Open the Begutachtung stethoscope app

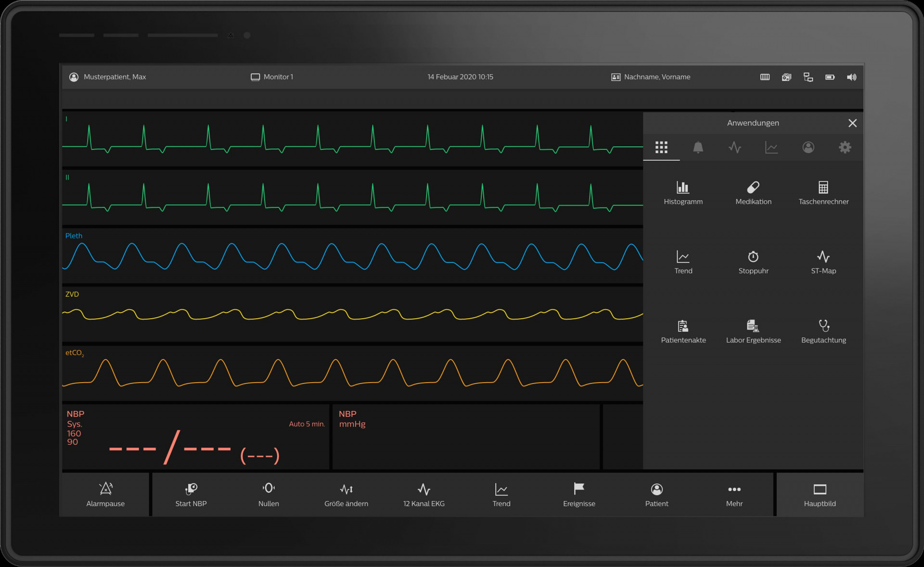tap(823, 331)
